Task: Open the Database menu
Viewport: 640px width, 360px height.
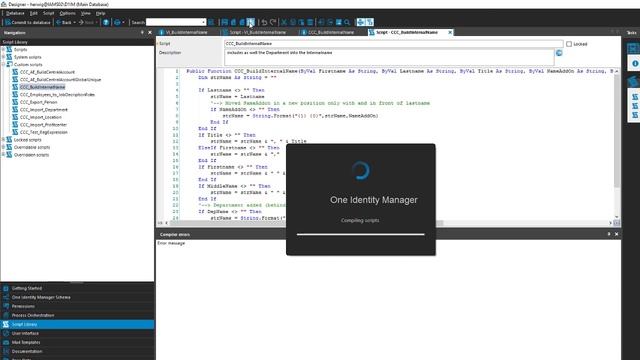Action: point(15,13)
